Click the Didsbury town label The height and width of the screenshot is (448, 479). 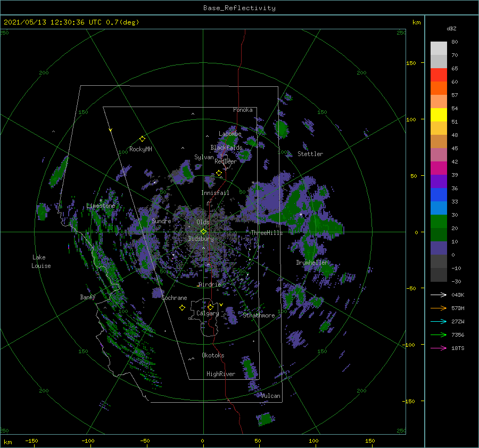(x=201, y=239)
